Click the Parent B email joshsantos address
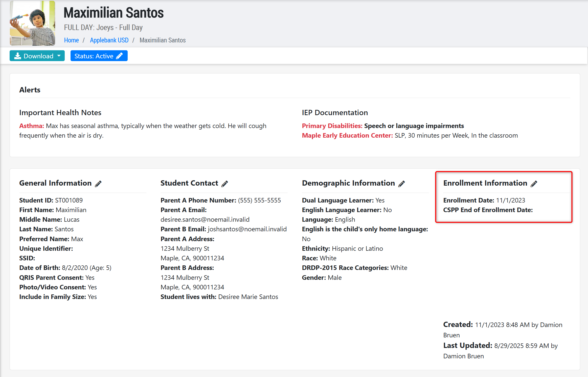Viewport: 588px width, 377px height. (247, 229)
